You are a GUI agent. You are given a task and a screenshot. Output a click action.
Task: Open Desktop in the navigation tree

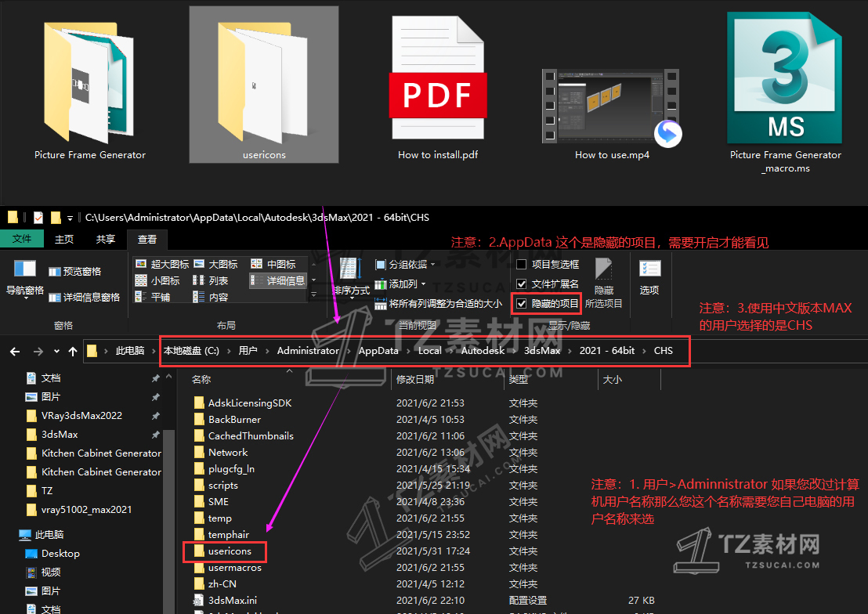[60, 554]
